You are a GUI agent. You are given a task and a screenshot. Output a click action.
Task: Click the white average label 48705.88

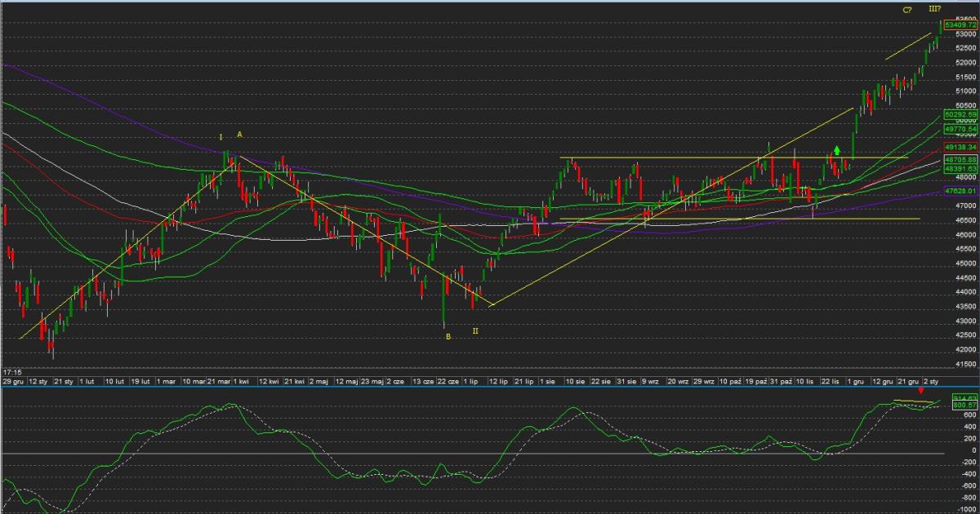tap(960, 160)
